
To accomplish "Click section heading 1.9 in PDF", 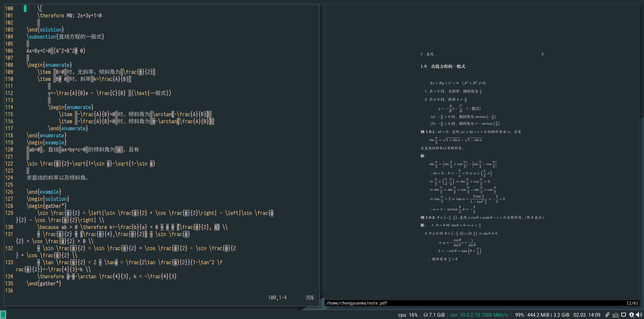I will (x=443, y=66).
